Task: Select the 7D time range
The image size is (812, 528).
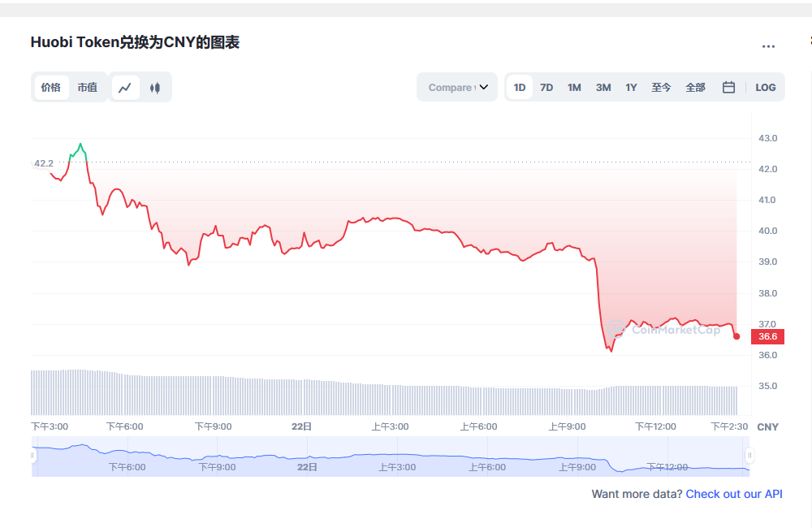Action: [546, 87]
